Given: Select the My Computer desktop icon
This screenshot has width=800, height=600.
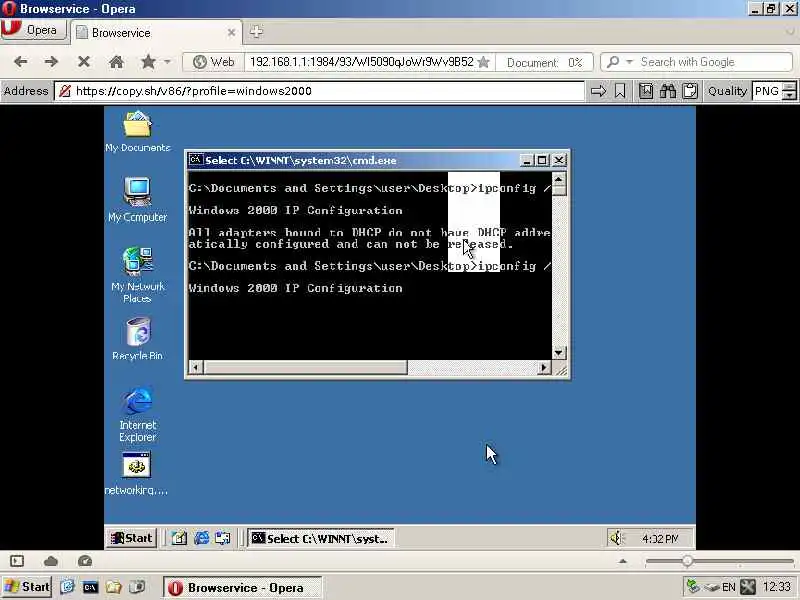Looking at the screenshot, I should 137,199.
